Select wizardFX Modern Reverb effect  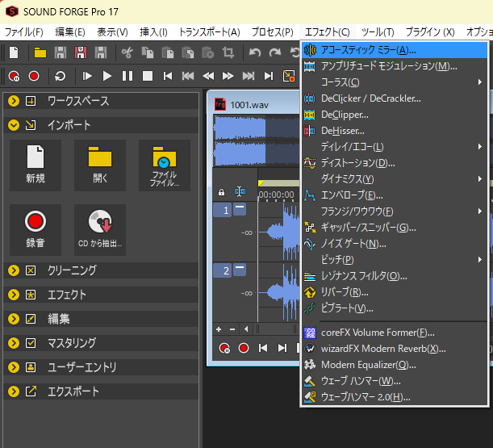[x=395, y=349]
